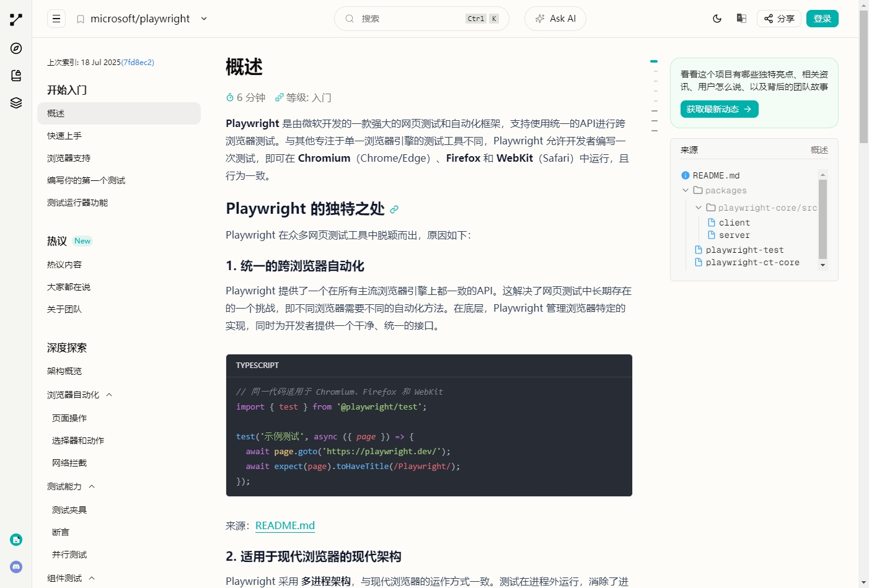Click the 搜索 search input field
869x588 pixels.
(x=421, y=19)
